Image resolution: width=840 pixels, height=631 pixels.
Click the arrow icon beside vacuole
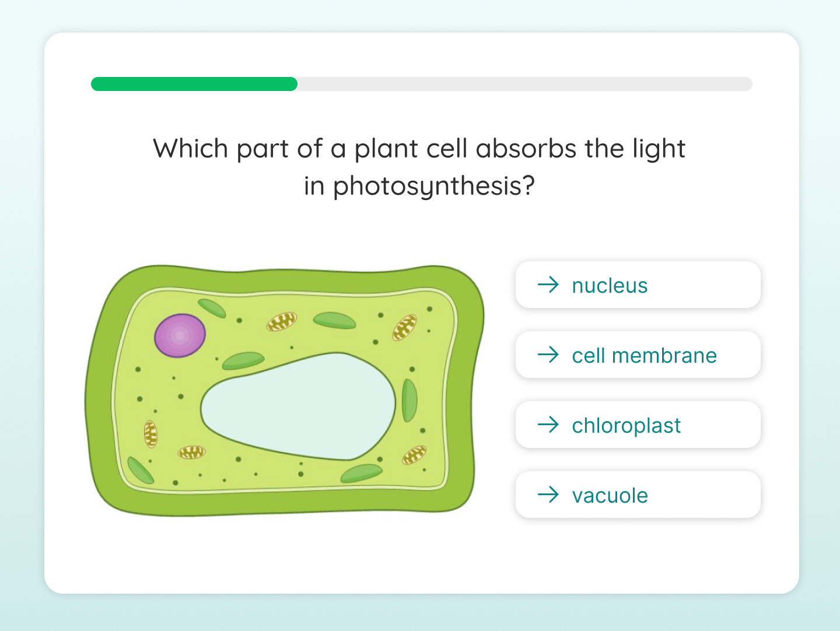[x=548, y=495]
